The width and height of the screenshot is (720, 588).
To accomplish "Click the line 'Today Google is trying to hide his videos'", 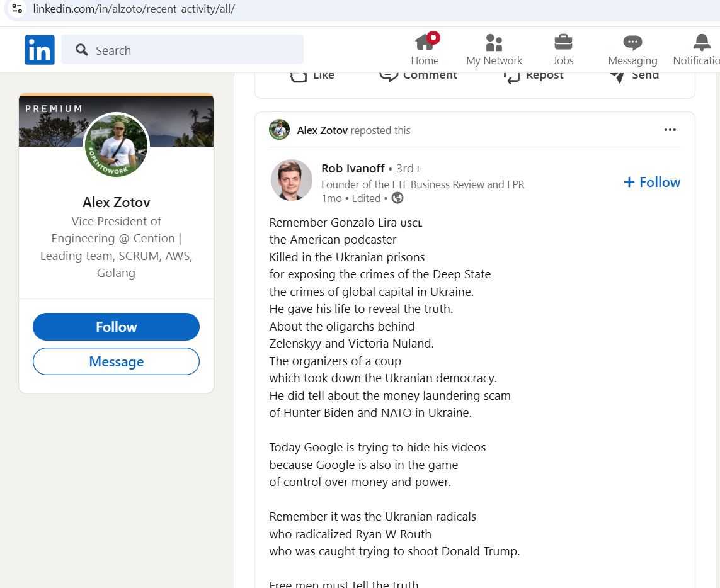I will (x=377, y=448).
